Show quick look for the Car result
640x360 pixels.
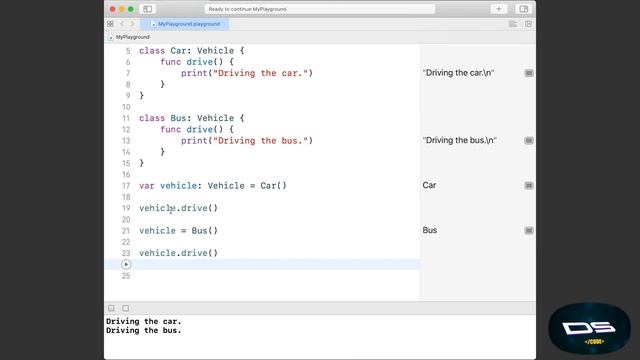coord(529,186)
